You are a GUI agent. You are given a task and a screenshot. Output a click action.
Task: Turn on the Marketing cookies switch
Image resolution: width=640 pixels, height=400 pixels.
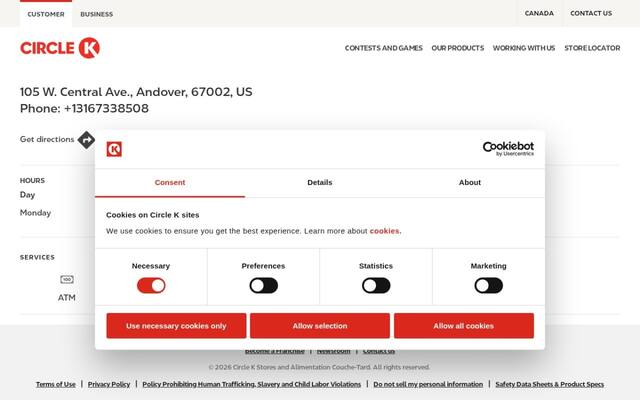489,285
